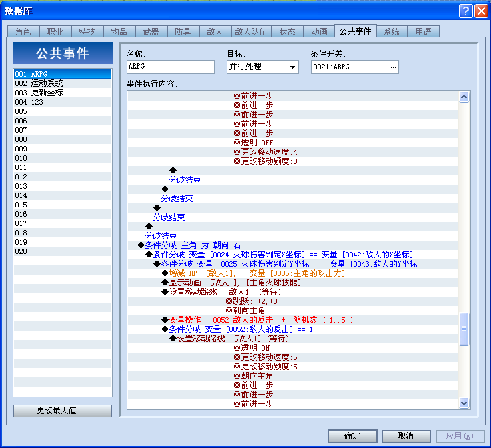This screenshot has width=491, height=448.
Task: Select empty event slot 020
Action: [63, 251]
